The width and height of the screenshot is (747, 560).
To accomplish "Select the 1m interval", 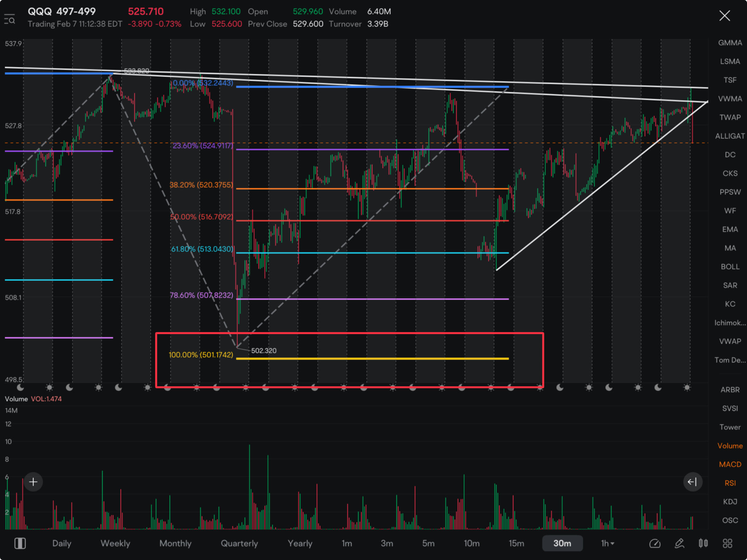I will pyautogui.click(x=347, y=543).
